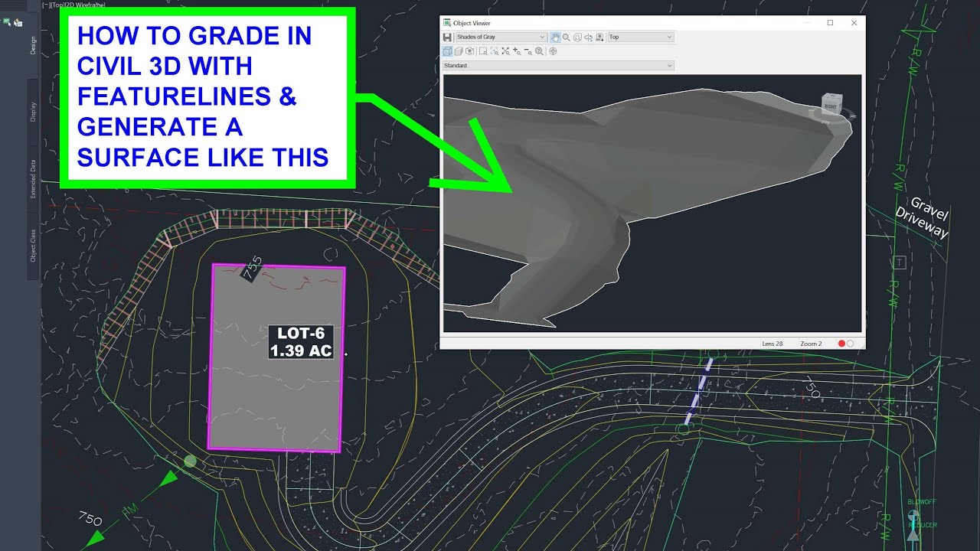Click the green circular node near lot corner
The height and width of the screenshot is (551, 980).
tap(190, 461)
